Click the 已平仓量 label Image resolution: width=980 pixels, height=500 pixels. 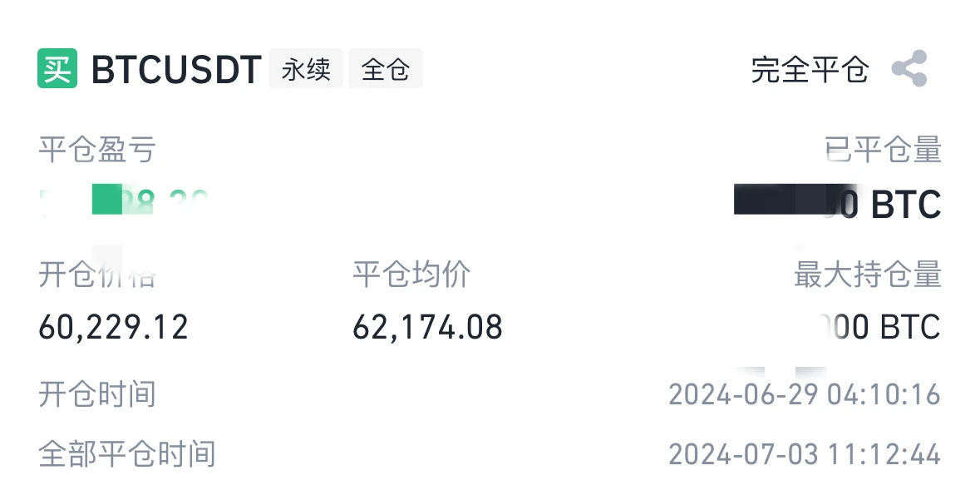[883, 151]
